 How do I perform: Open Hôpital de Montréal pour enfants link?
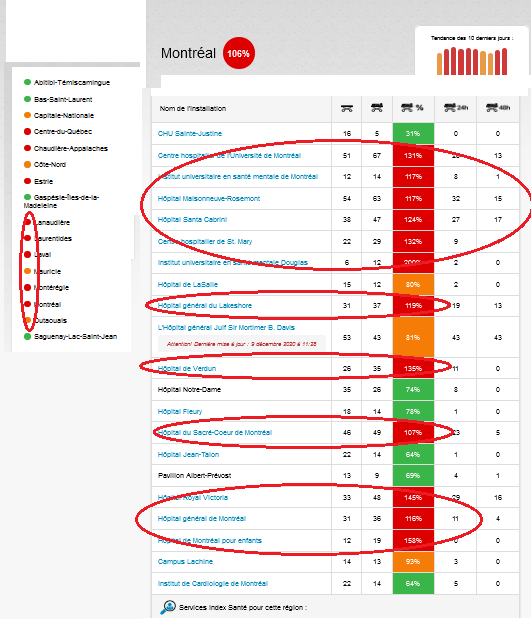pos(210,541)
